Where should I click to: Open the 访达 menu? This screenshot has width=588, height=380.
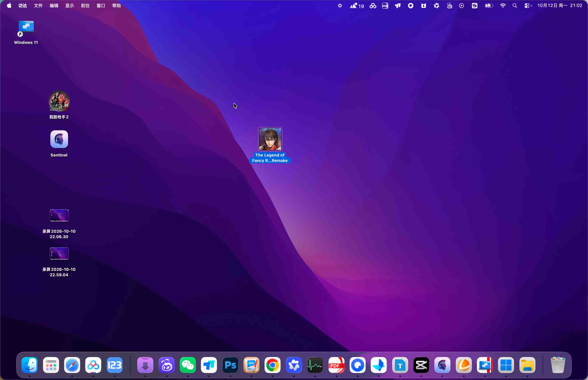pyautogui.click(x=23, y=5)
